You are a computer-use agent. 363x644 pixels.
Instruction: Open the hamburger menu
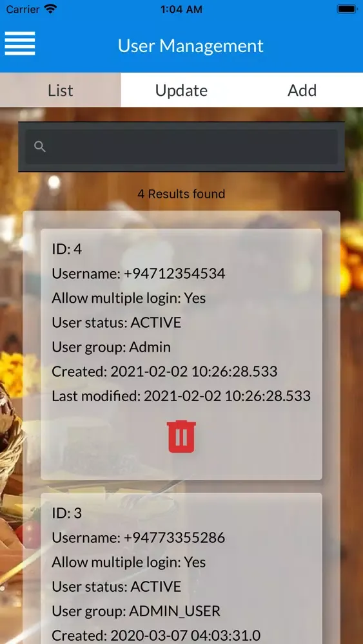tap(20, 44)
